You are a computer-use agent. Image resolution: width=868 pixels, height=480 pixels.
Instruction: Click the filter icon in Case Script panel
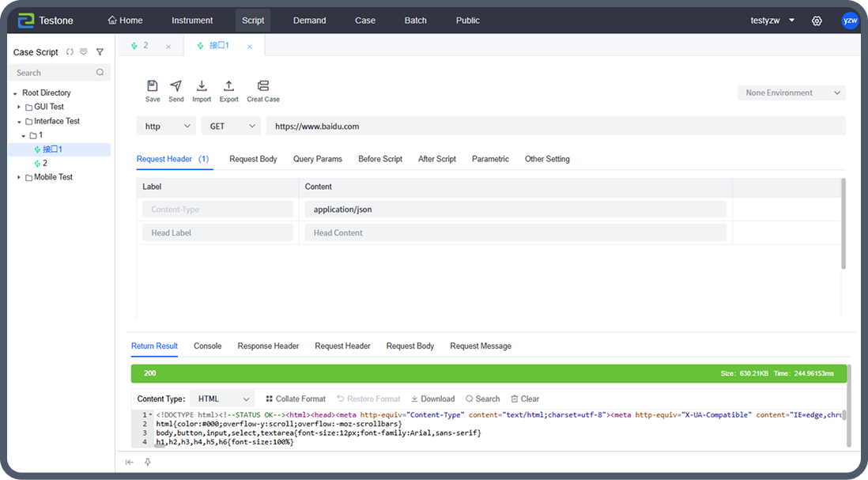100,52
